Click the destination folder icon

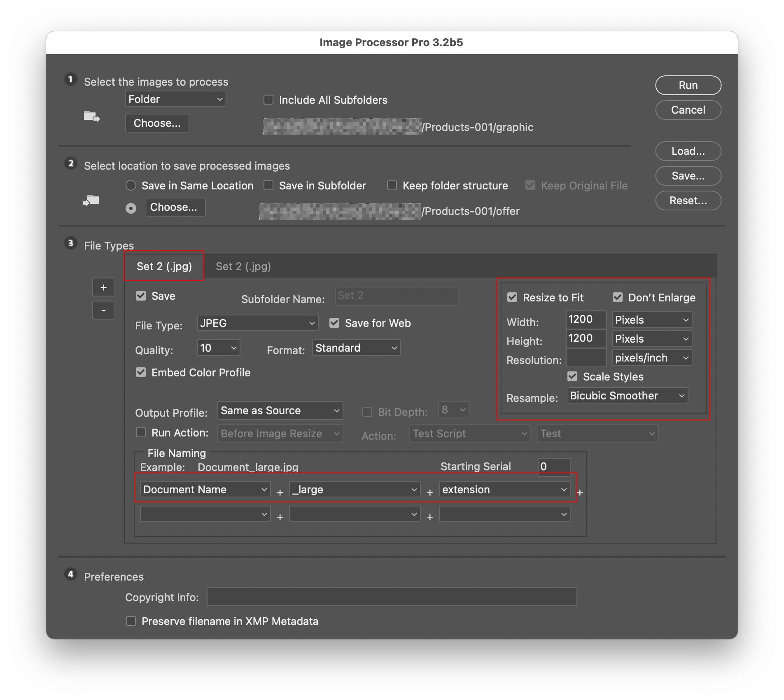click(91, 201)
